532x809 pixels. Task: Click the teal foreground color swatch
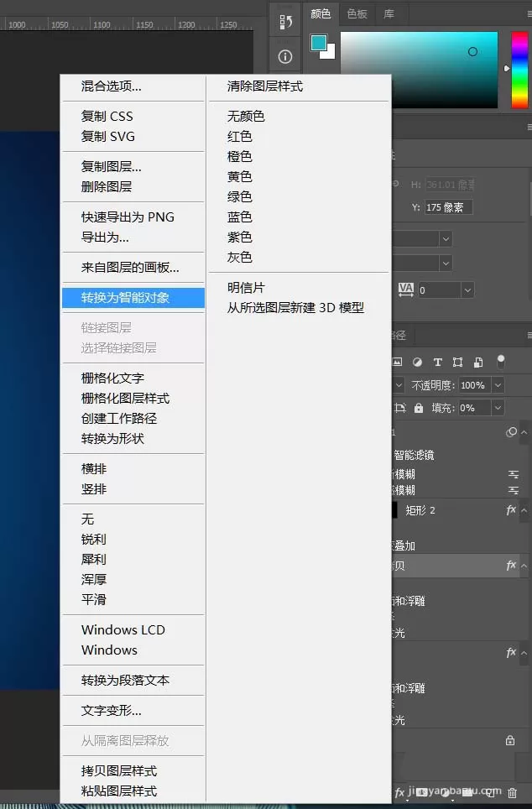point(318,43)
